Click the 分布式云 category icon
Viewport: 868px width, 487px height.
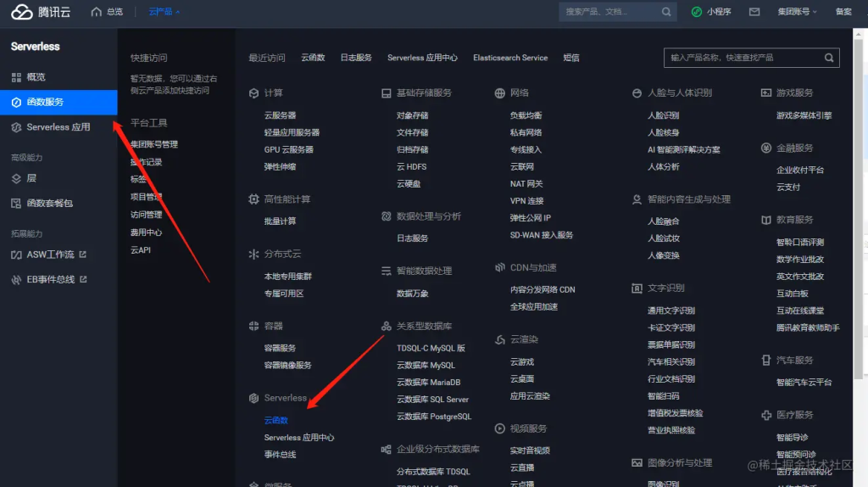point(253,254)
